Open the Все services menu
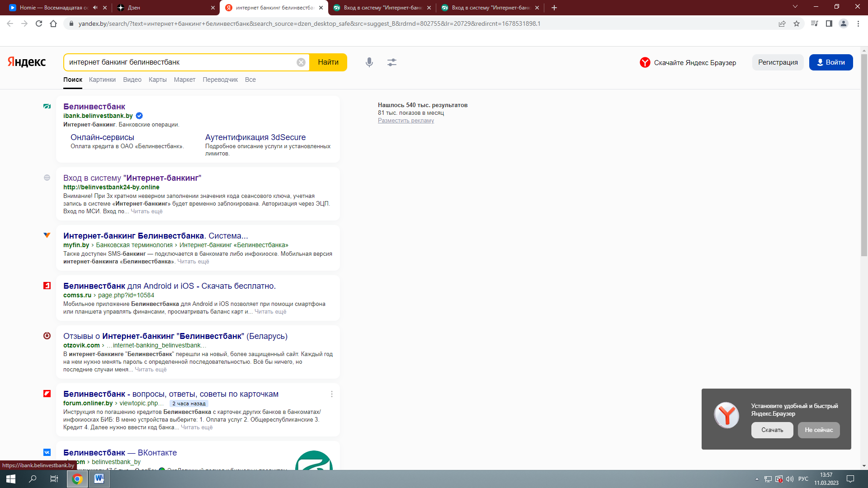Viewport: 868px width, 488px height. coord(250,80)
